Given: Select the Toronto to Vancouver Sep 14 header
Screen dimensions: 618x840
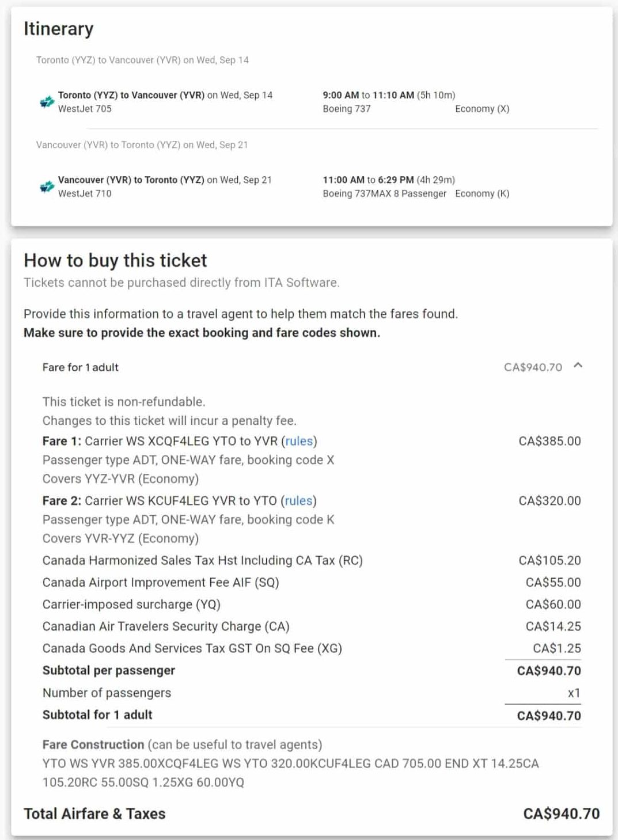Looking at the screenshot, I should tap(142, 60).
